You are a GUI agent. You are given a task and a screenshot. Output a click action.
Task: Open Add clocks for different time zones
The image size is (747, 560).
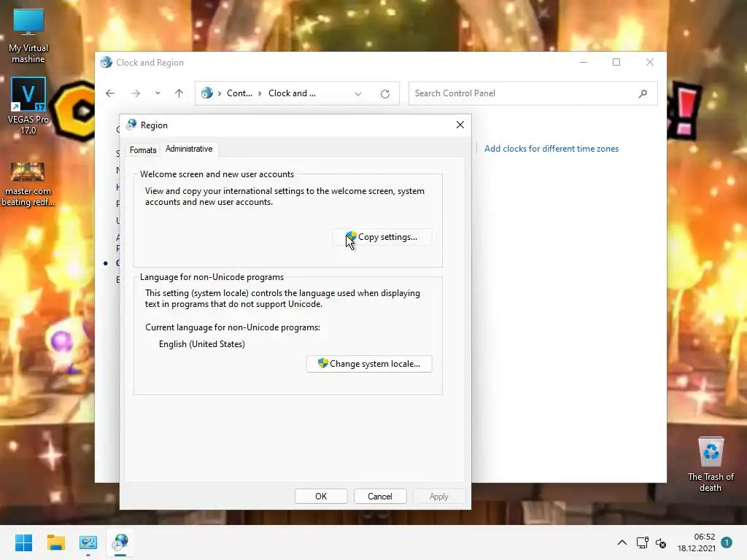click(x=551, y=149)
